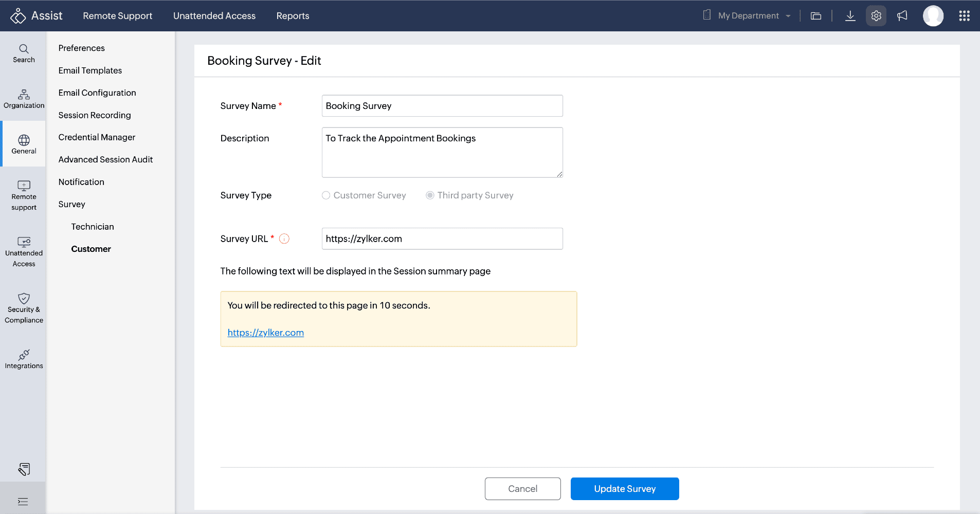The width and height of the screenshot is (980, 514).
Task: Select the Customer Survey radio button
Action: [326, 195]
